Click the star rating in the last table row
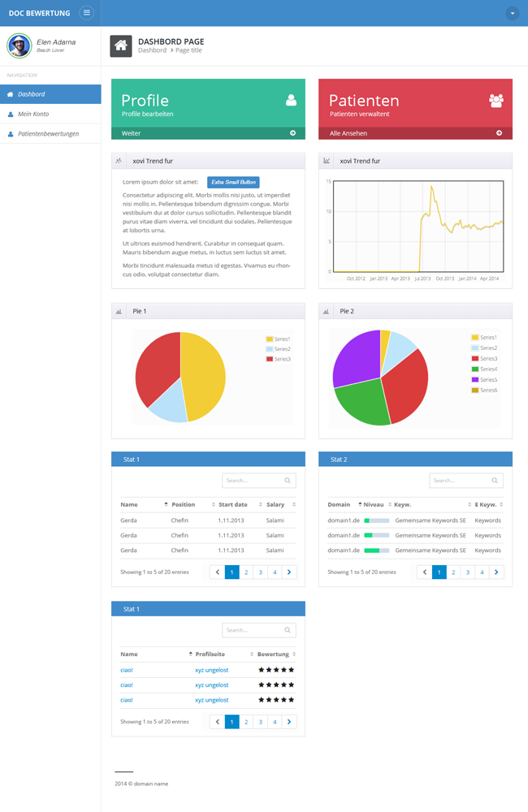Viewport: 528px width, 812px height. click(x=276, y=700)
